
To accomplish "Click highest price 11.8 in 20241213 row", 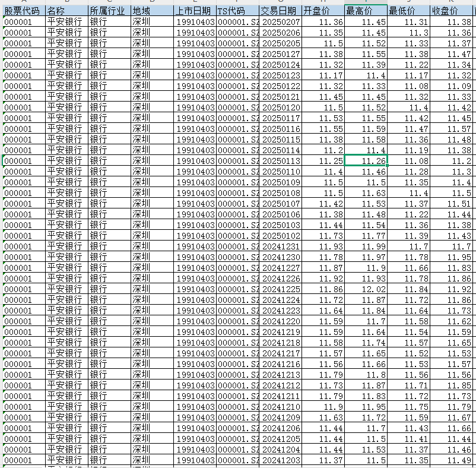I will [366, 375].
